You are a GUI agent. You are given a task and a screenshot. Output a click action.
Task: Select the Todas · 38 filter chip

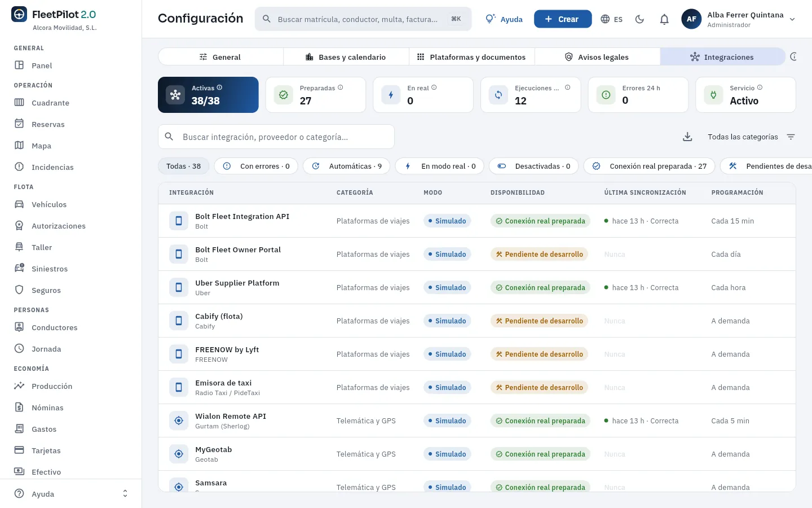[183, 166]
